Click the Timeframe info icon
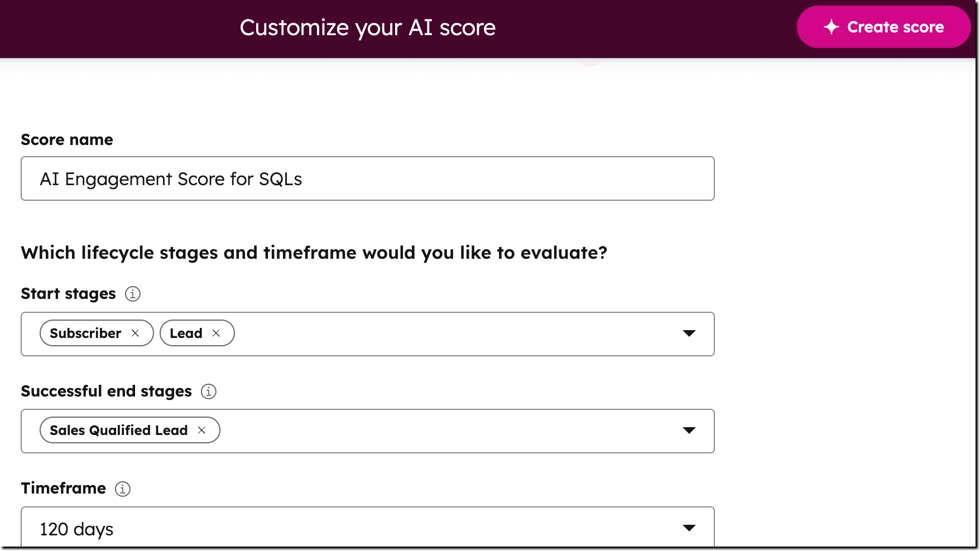Image resolution: width=980 pixels, height=551 pixels. pyautogui.click(x=122, y=489)
